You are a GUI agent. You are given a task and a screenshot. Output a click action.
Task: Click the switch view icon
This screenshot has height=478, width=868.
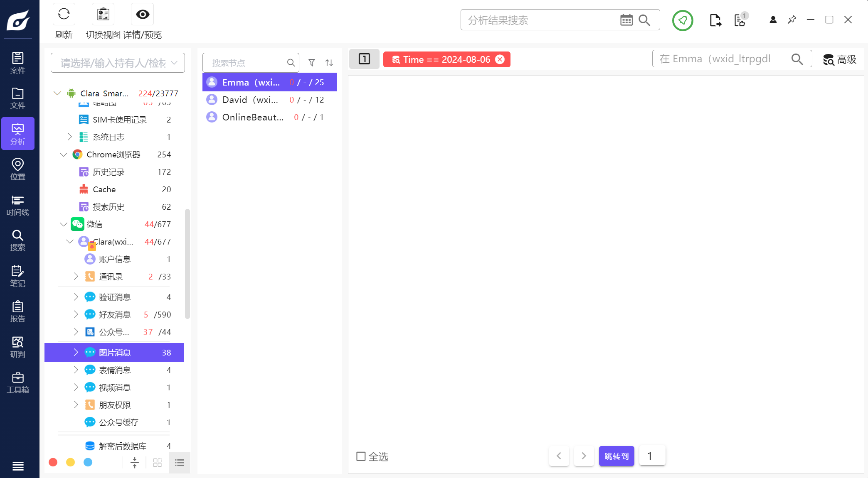pos(103,15)
